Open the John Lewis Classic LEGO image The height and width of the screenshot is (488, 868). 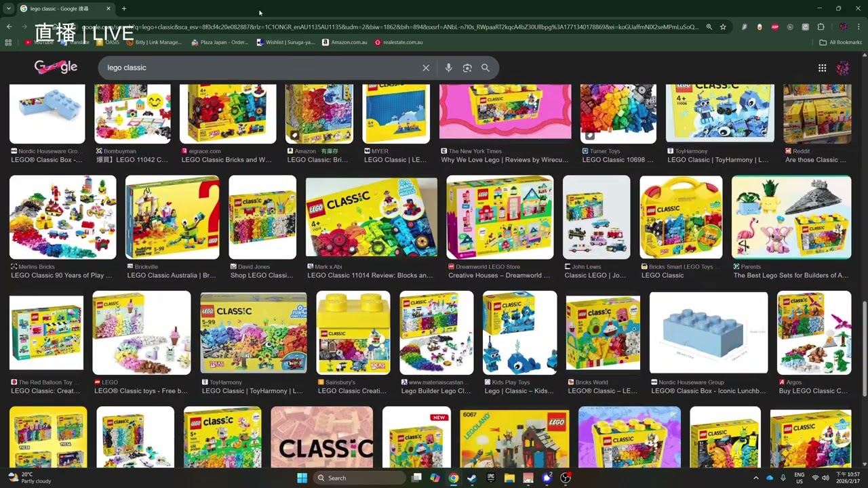pyautogui.click(x=596, y=217)
